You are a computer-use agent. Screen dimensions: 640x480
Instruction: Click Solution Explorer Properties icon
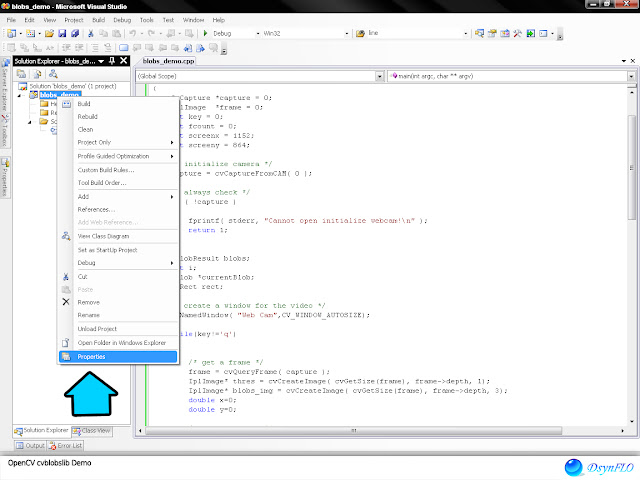(x=21, y=74)
